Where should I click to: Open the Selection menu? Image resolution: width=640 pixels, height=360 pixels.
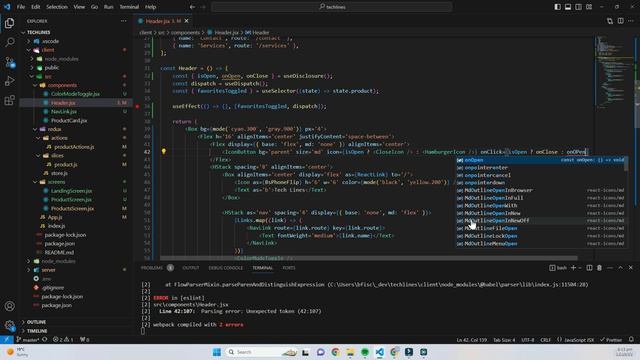[x=57, y=7]
